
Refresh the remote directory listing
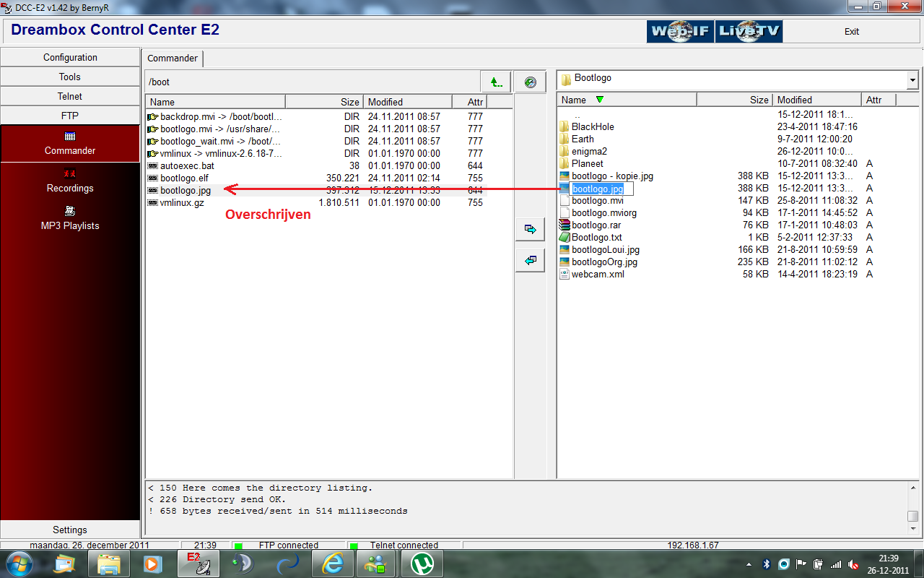coord(531,82)
